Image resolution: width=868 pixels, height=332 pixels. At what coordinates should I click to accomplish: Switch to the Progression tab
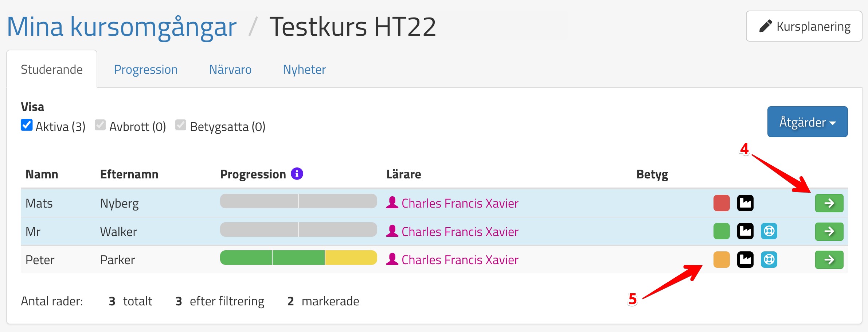146,69
